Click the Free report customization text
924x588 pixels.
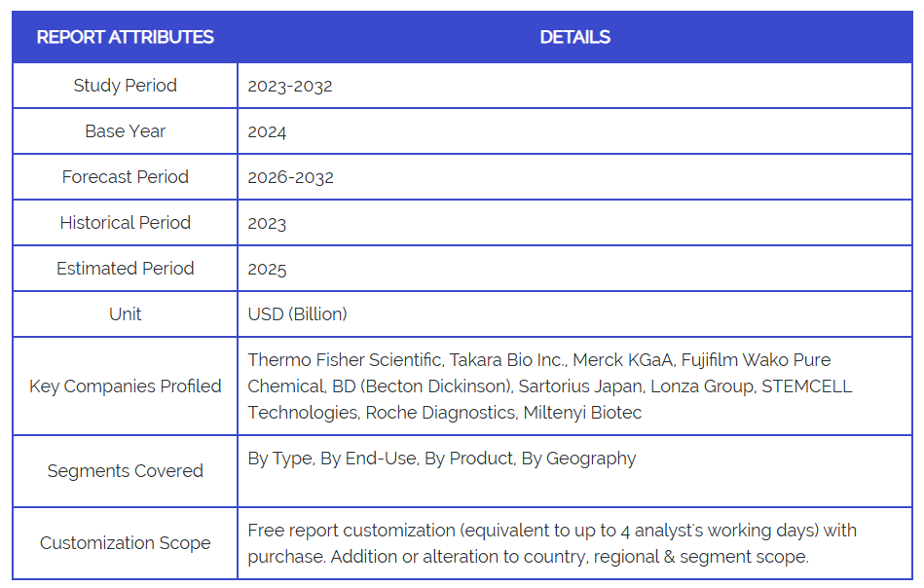(x=351, y=531)
